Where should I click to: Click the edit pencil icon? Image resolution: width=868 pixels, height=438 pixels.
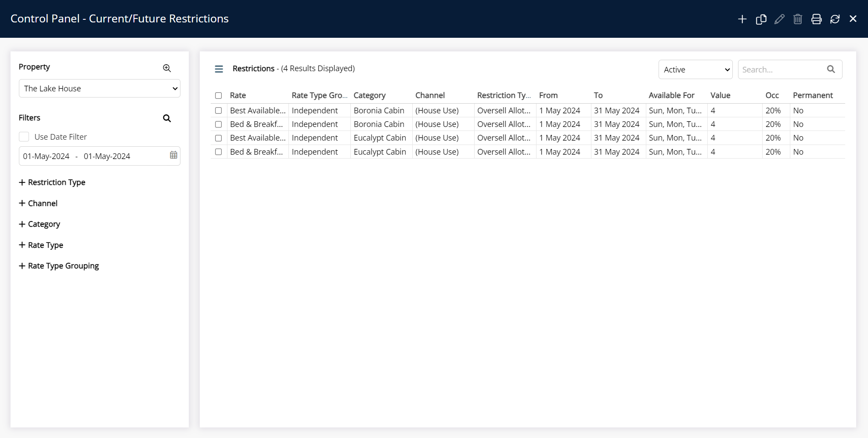779,19
